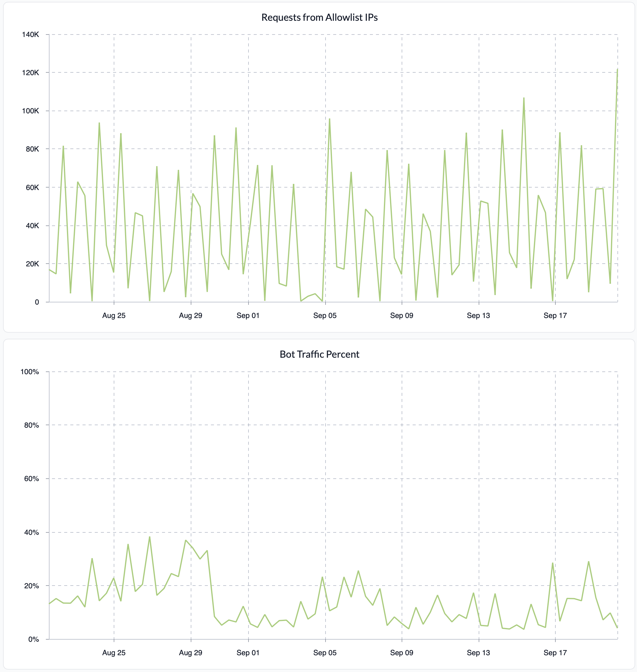637x672 pixels.
Task: Click the Sep 09 date label under the requests chart
Action: point(401,316)
